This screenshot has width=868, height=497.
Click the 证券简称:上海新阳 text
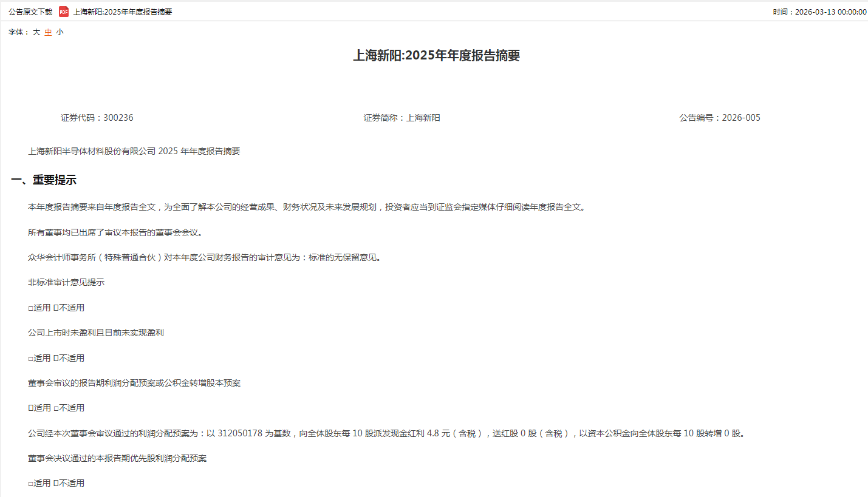tap(402, 118)
